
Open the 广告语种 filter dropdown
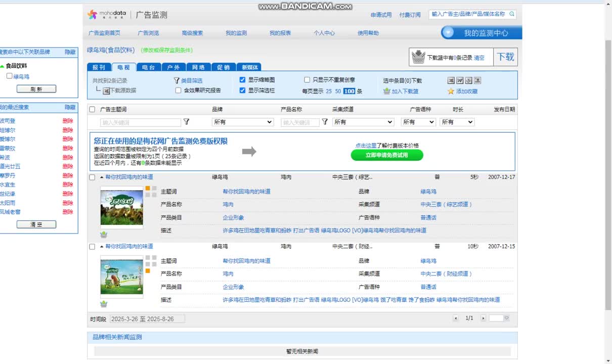pos(418,122)
